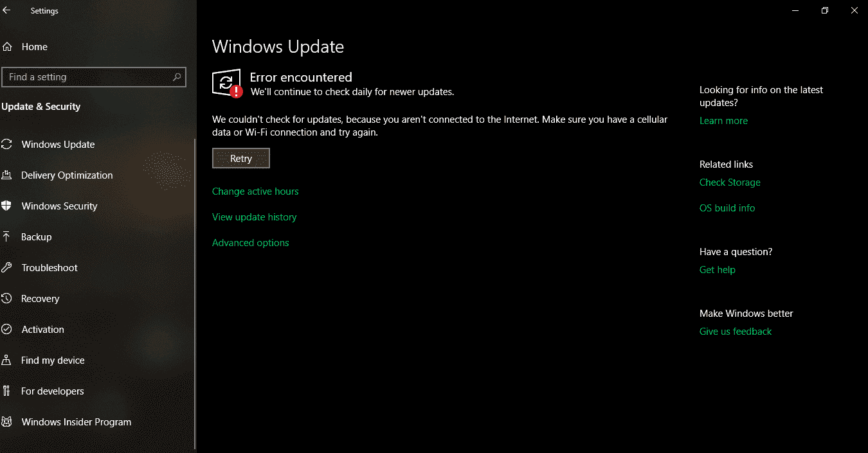Image resolution: width=868 pixels, height=453 pixels.
Task: Click the update error status icon with red badge
Action: [x=227, y=84]
